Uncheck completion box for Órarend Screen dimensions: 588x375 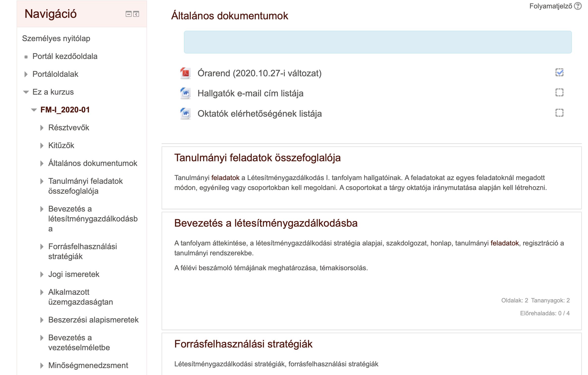(559, 72)
